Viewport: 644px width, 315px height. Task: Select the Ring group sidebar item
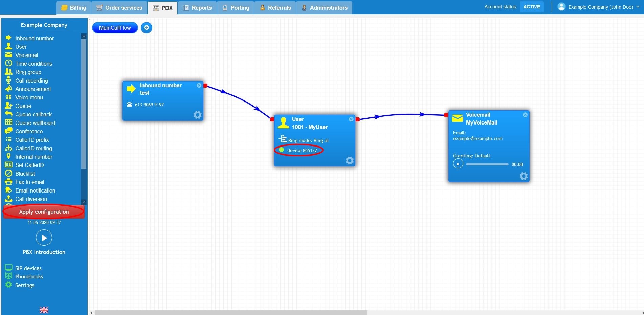click(28, 72)
